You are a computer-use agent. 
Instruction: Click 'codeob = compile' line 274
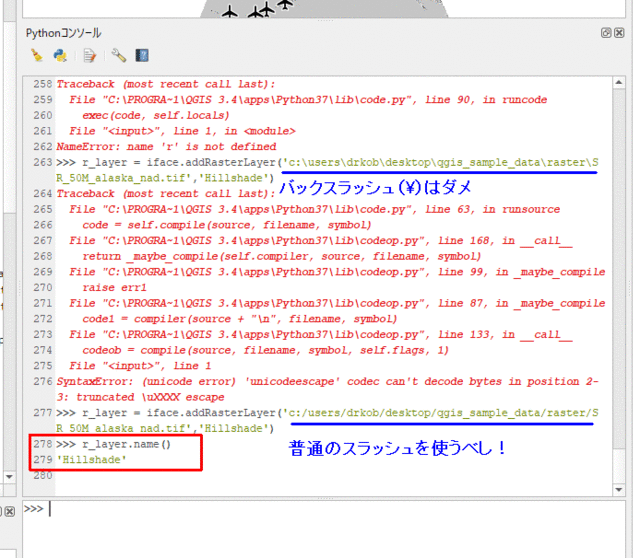[265, 350]
